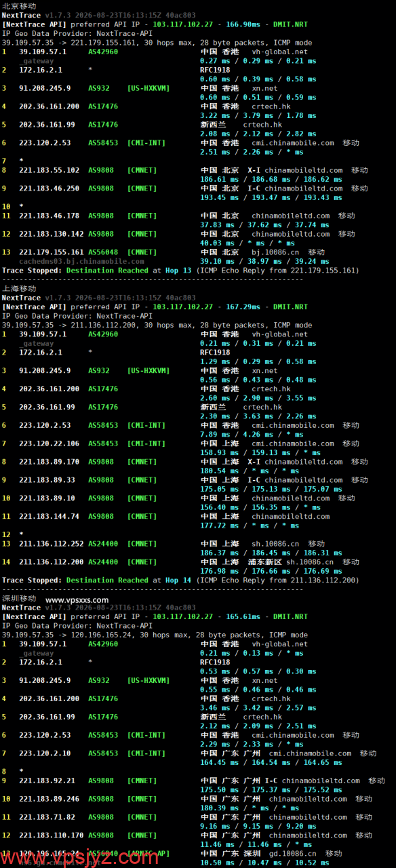Select timing '180.54 ms / * ms / * ms'
Viewport: 396px width, 868px height.
[x=250, y=471]
